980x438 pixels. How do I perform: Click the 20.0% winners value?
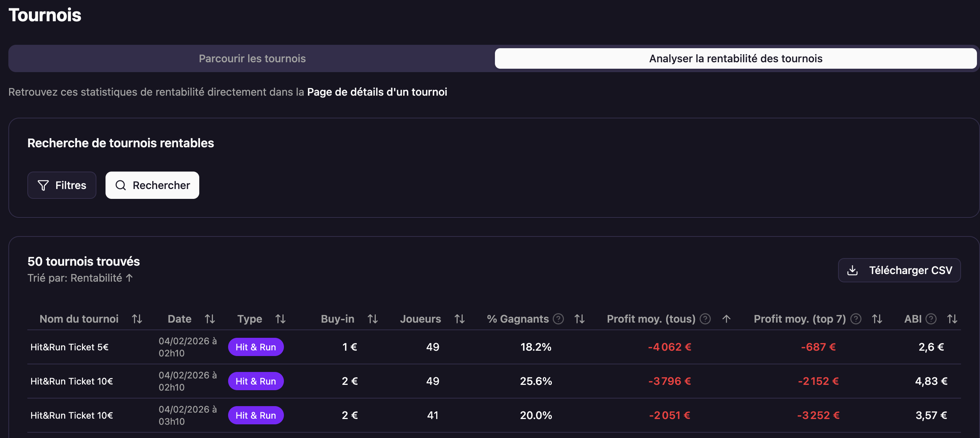coord(536,415)
